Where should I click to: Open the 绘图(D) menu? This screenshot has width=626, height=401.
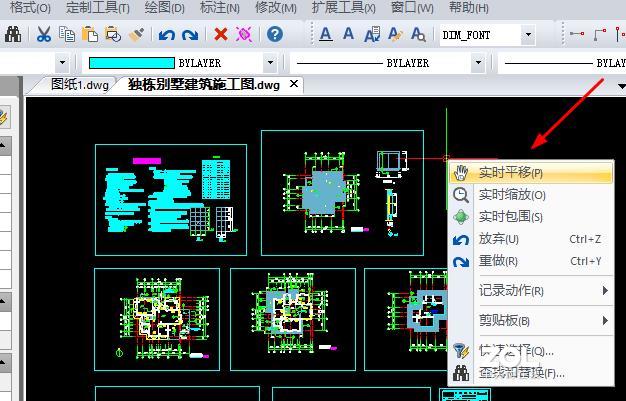tap(164, 7)
